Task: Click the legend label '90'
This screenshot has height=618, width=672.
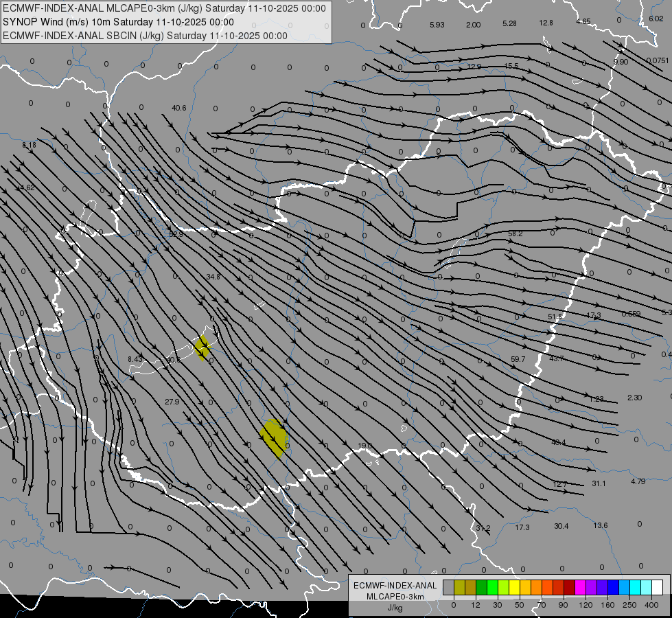Action: [x=563, y=605]
